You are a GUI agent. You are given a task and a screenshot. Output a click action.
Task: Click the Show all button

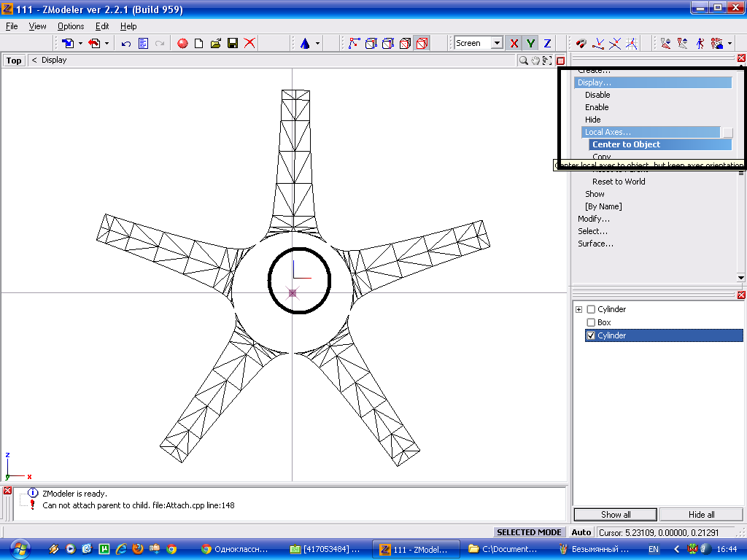[x=616, y=515]
